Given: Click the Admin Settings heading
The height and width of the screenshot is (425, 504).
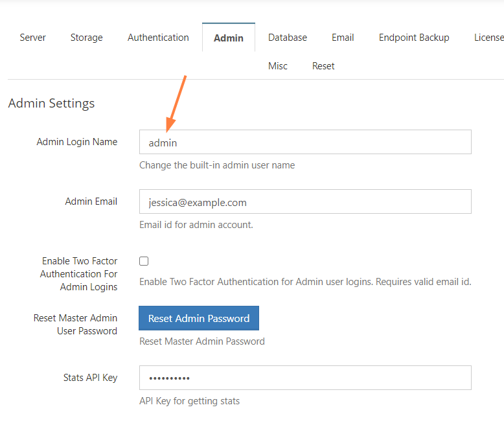Looking at the screenshot, I should 51,103.
